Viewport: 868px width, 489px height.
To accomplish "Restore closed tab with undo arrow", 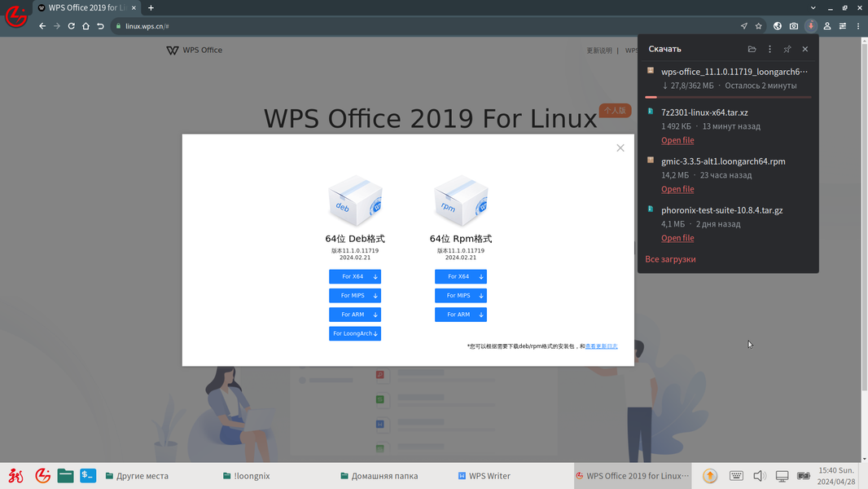I will [x=100, y=26].
